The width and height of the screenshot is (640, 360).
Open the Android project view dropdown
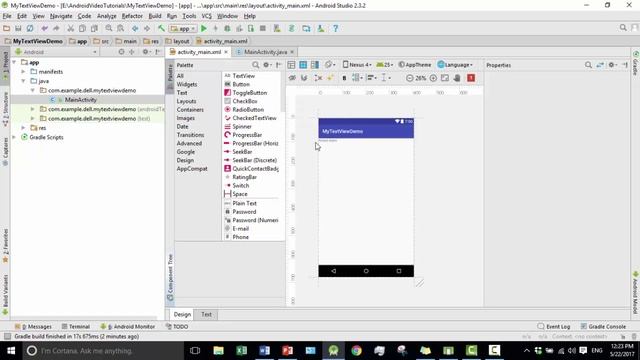click(x=56, y=52)
